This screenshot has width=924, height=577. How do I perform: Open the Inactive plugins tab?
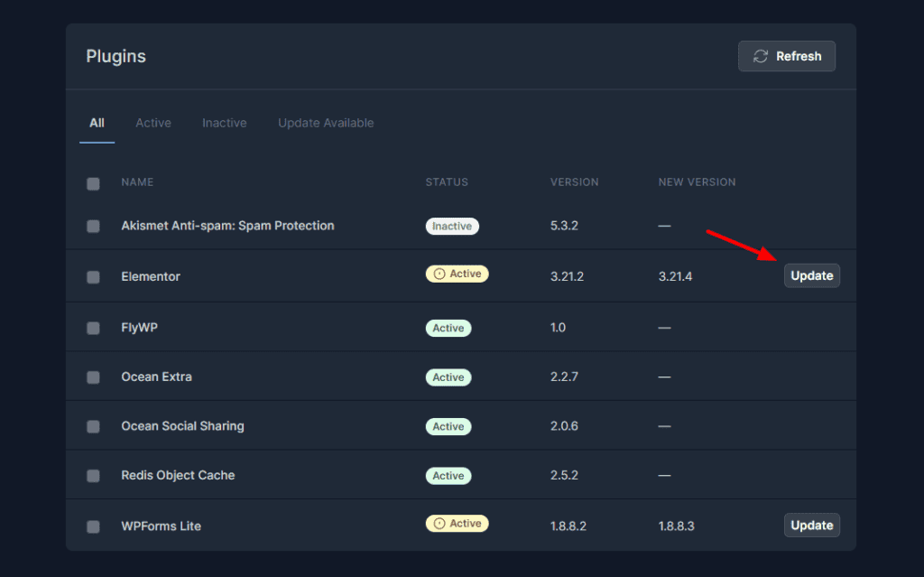point(224,123)
